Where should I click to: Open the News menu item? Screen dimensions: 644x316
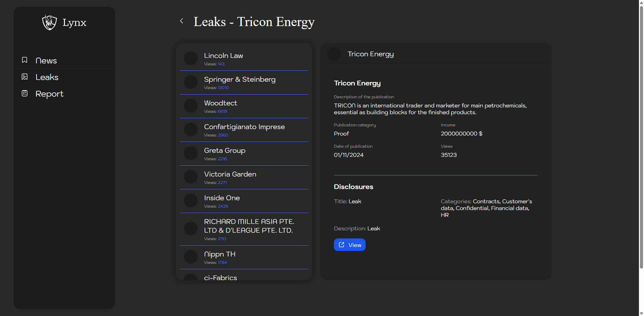(x=46, y=61)
